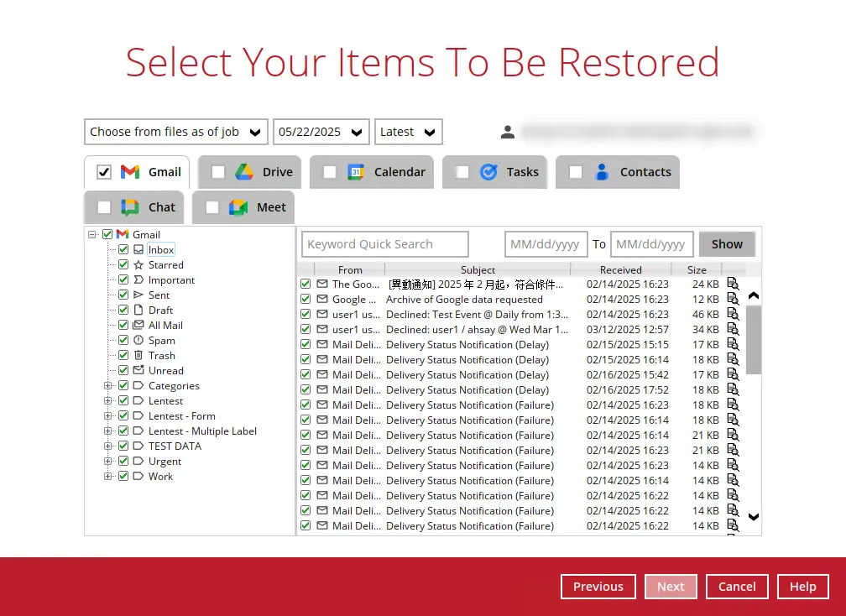846x616 pixels.
Task: Click the Keyword Quick Search field
Action: coord(384,243)
